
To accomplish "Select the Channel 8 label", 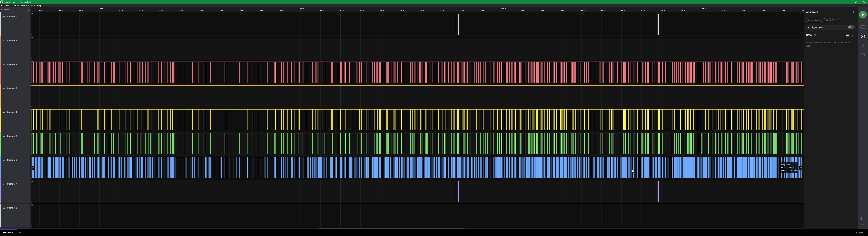I will pos(12,208).
